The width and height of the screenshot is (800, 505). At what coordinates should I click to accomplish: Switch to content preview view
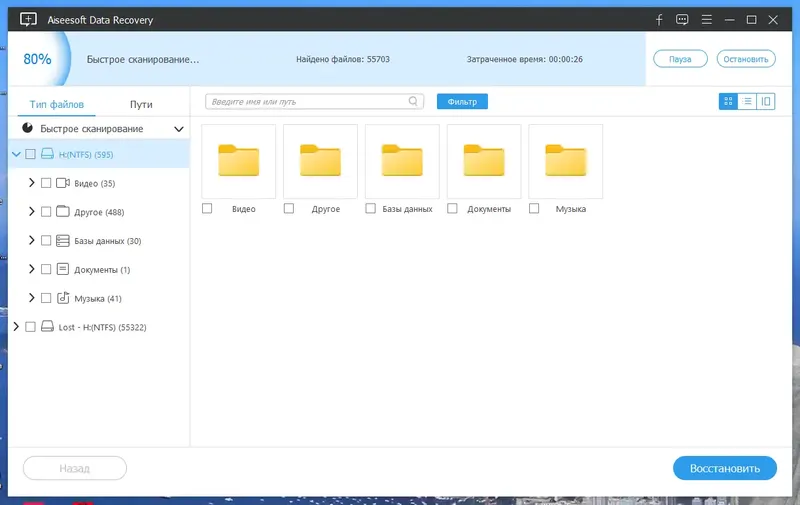(766, 102)
